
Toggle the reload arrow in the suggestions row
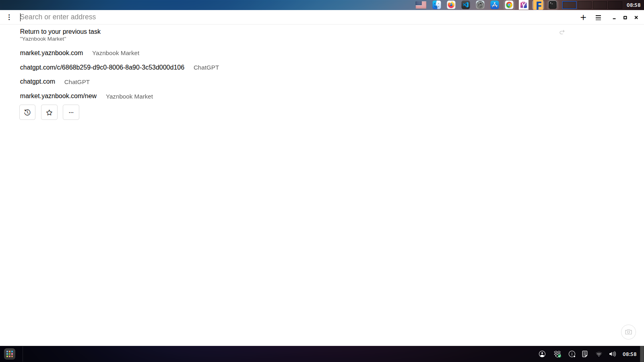coord(562,32)
